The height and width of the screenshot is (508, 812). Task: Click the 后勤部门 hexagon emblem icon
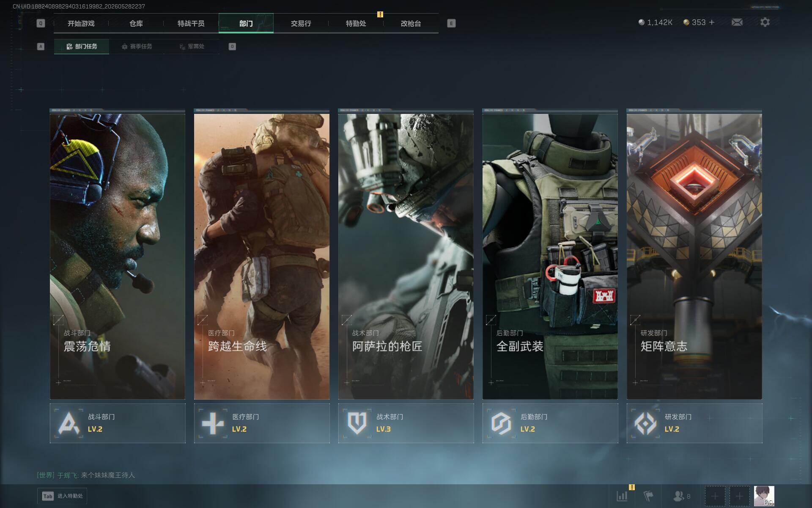click(x=501, y=423)
